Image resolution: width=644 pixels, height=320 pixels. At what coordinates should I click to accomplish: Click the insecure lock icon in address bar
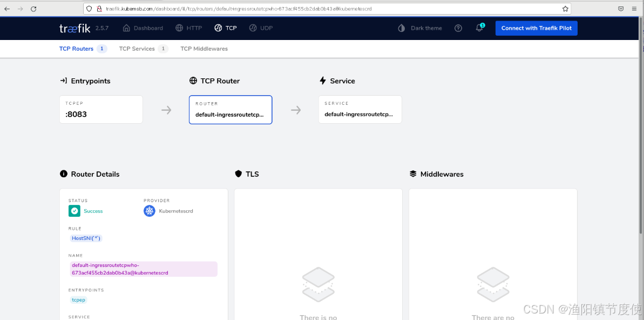(99, 9)
